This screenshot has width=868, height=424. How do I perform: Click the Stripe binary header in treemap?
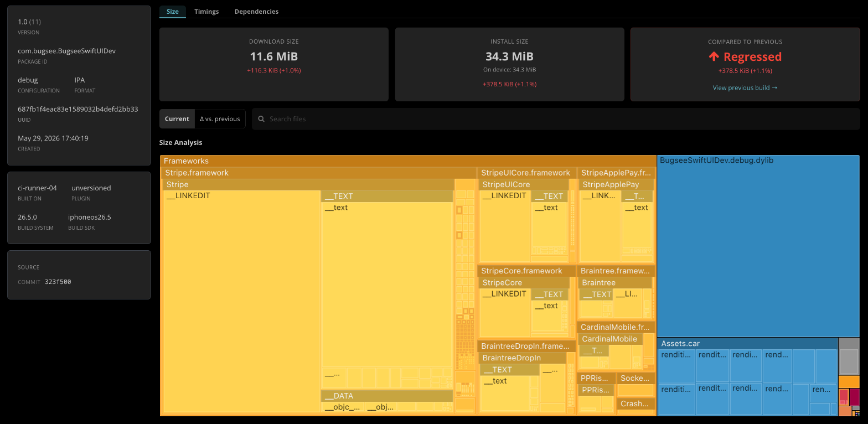(308, 184)
